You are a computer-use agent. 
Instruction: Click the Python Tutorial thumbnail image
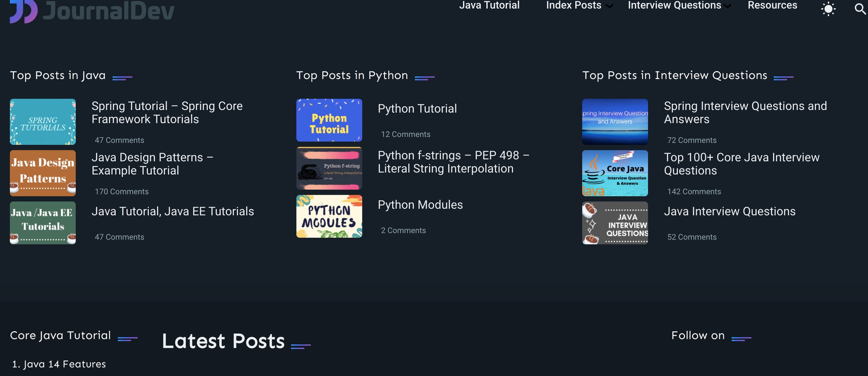pyautogui.click(x=329, y=120)
